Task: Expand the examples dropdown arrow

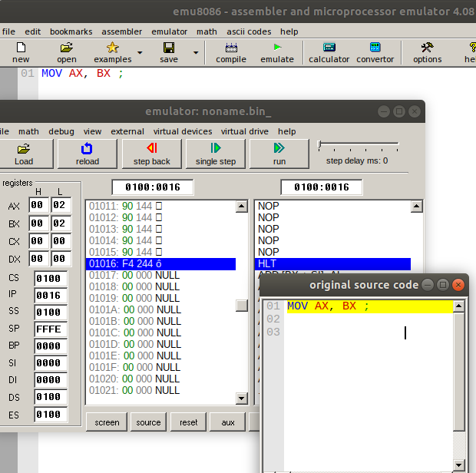Action: click(140, 53)
